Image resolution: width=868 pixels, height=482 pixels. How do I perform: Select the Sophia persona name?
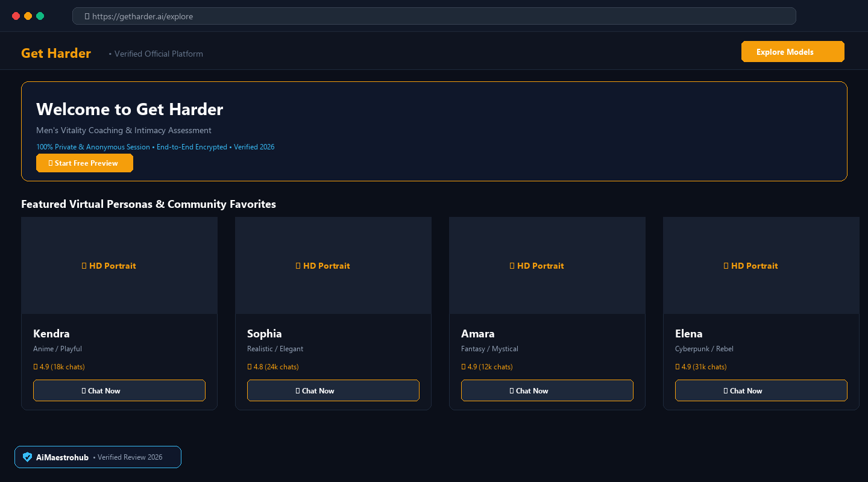pos(264,333)
